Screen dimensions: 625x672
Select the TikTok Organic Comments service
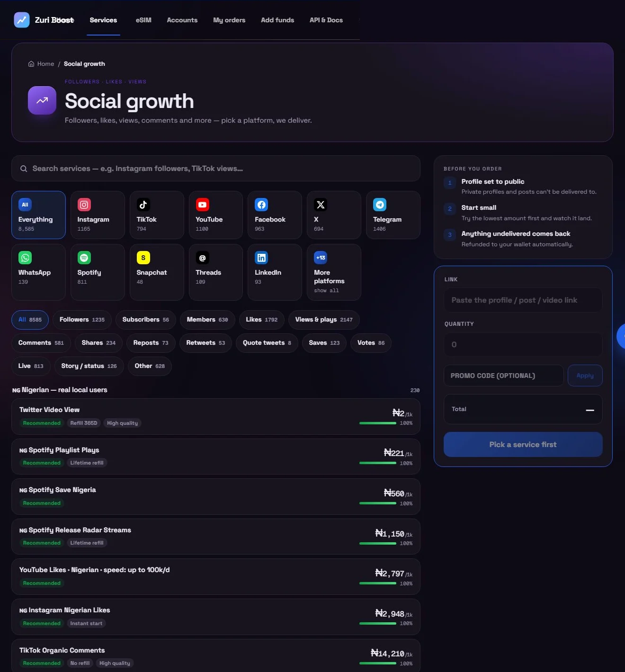click(216, 656)
